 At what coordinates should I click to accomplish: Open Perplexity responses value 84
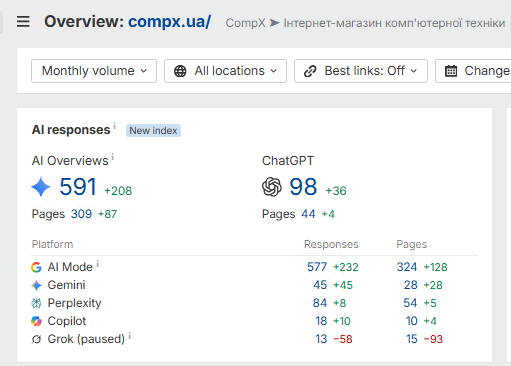coord(320,303)
